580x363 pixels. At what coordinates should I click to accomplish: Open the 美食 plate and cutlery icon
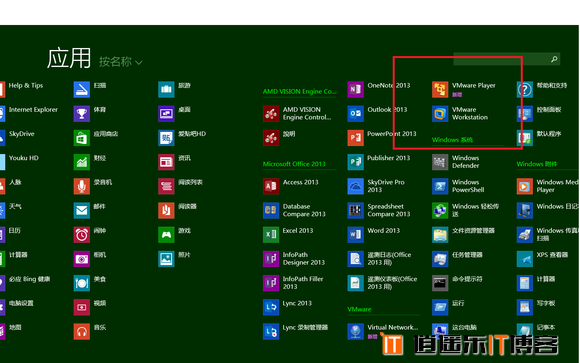[82, 283]
